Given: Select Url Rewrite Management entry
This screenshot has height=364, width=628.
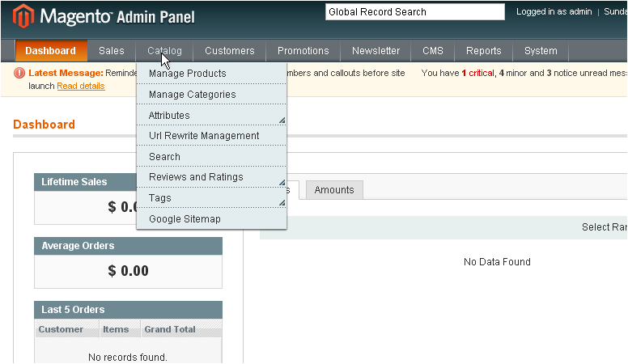Looking at the screenshot, I should click(211, 136).
